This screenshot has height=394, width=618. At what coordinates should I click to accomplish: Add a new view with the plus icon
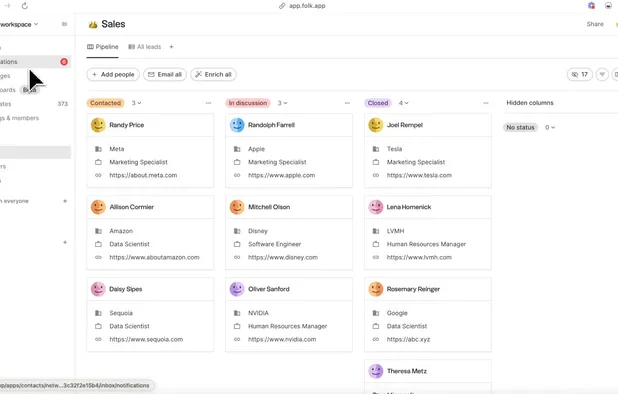coord(171,46)
